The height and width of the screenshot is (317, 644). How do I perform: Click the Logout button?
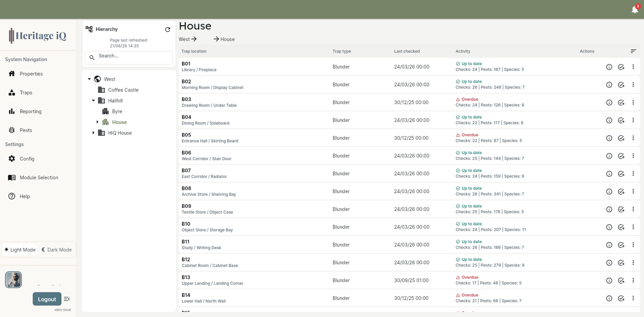tap(47, 299)
